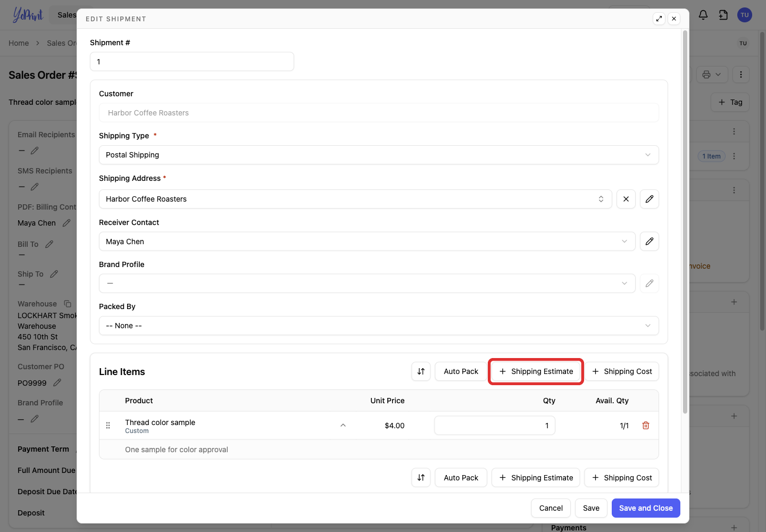766x532 pixels.
Task: Edit the PDF billing contact Maya Chen
Action: (66, 223)
